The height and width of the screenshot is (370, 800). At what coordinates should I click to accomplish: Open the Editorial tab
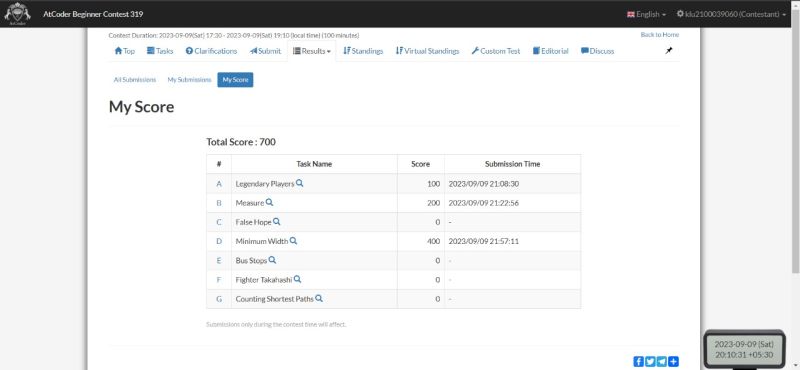551,51
